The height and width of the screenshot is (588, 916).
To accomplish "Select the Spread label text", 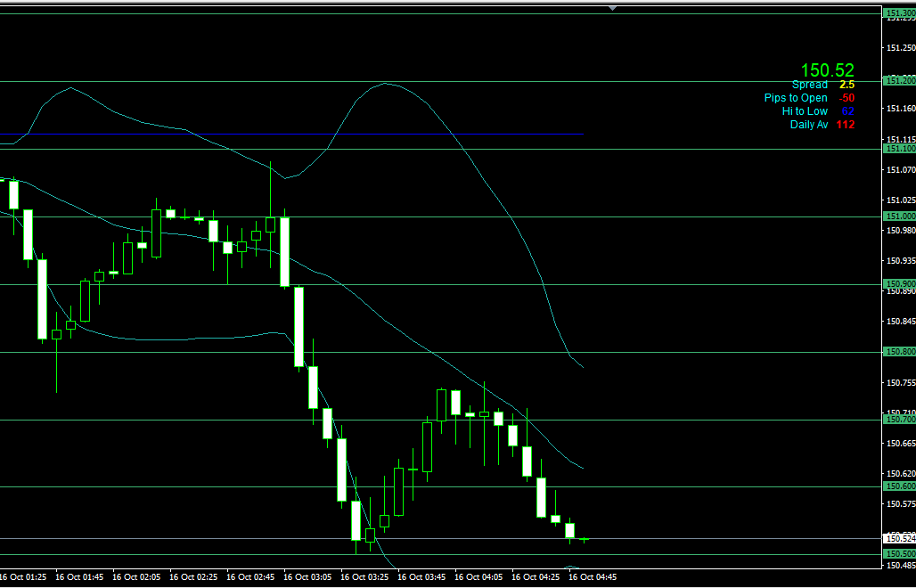I will click(x=809, y=85).
